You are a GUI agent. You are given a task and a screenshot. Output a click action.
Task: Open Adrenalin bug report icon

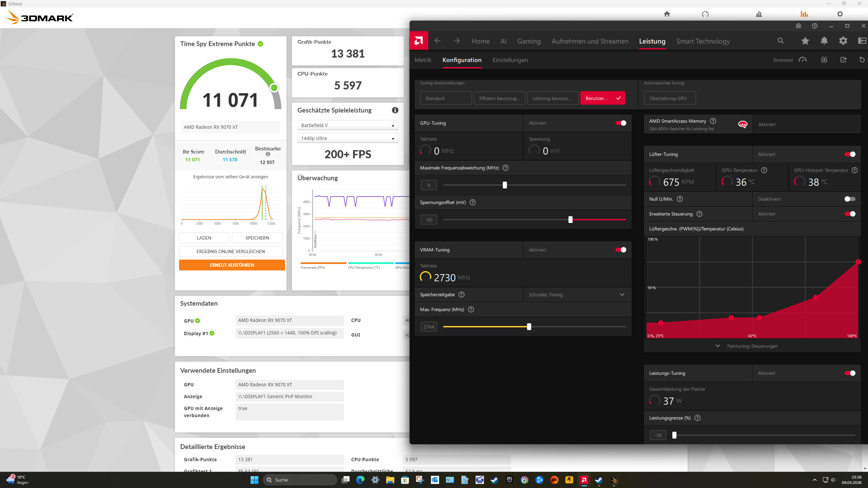798,26
